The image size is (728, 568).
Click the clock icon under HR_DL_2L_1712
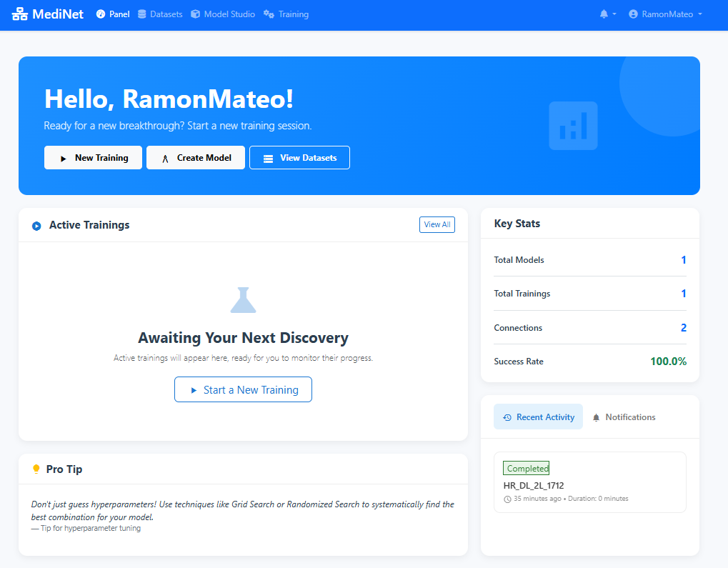pyautogui.click(x=507, y=499)
